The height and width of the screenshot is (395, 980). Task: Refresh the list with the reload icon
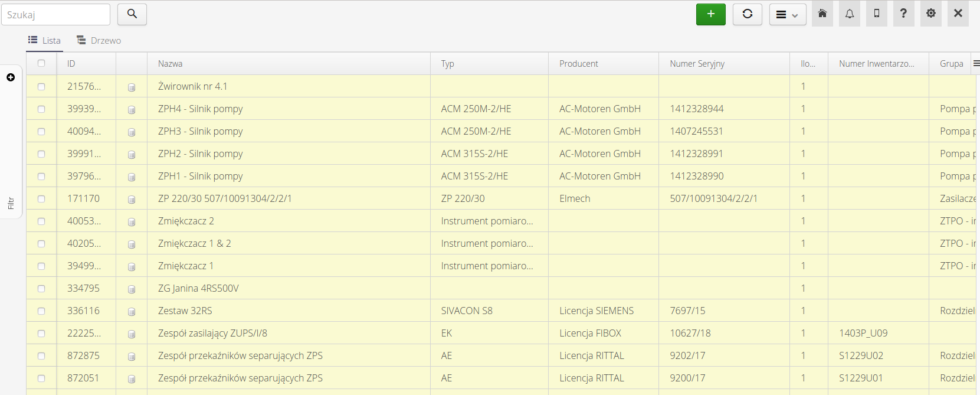click(x=747, y=14)
